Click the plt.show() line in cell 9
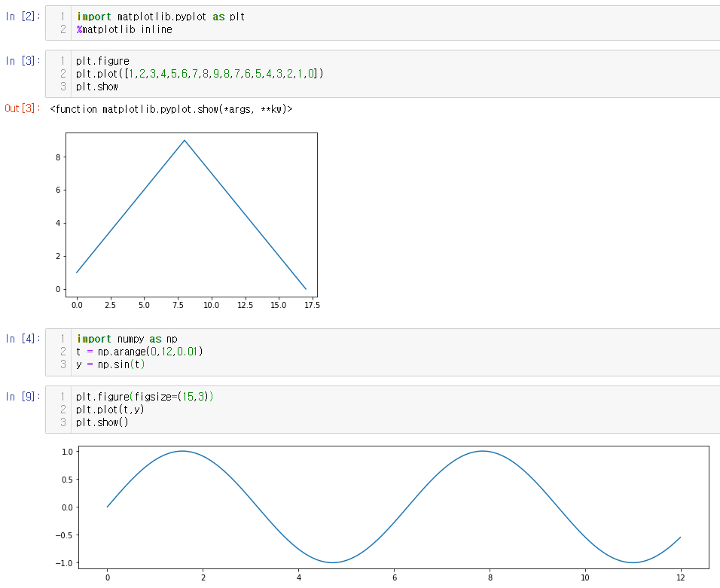This screenshot has width=720, height=588. tap(102, 422)
